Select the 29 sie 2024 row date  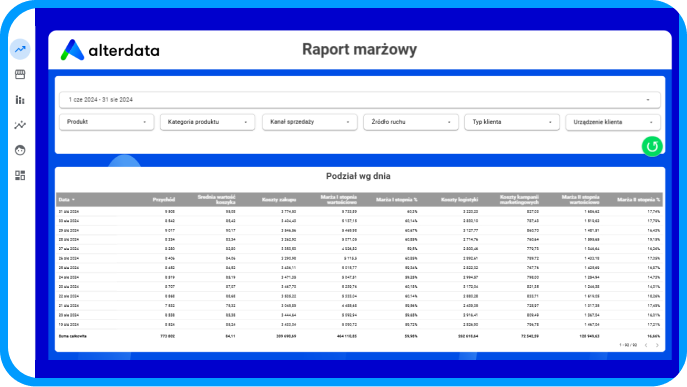[69, 231]
